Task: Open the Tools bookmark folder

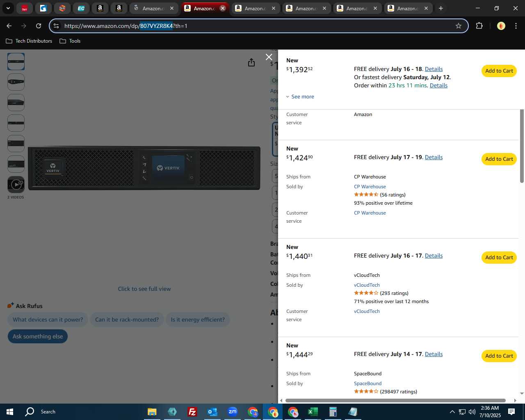Action: (70, 41)
